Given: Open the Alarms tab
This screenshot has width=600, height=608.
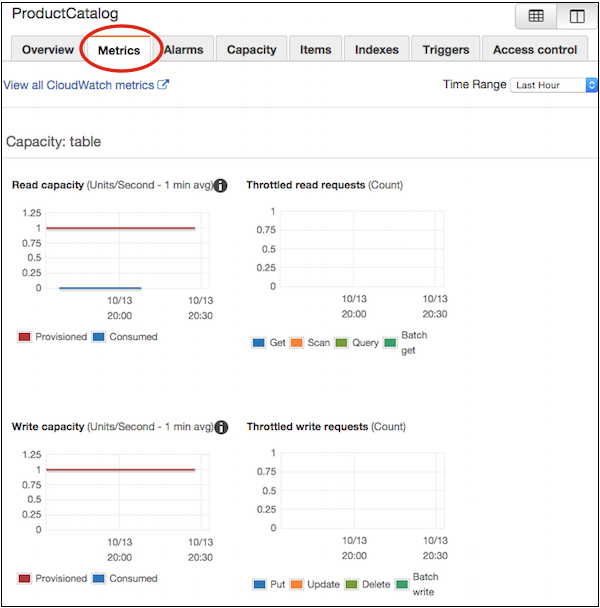Looking at the screenshot, I should click(183, 50).
